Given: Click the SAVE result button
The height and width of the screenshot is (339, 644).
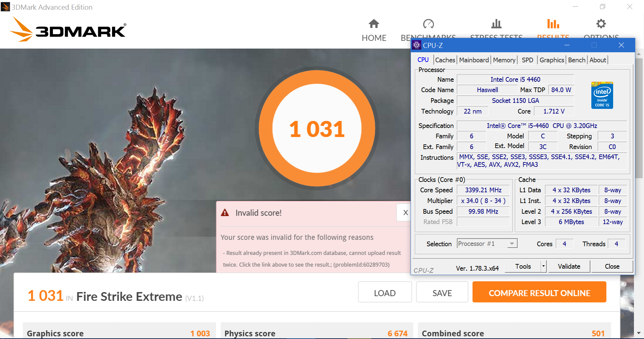Looking at the screenshot, I should (442, 292).
